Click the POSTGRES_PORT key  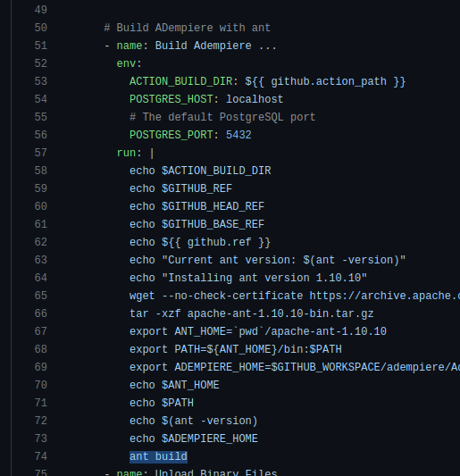point(171,135)
